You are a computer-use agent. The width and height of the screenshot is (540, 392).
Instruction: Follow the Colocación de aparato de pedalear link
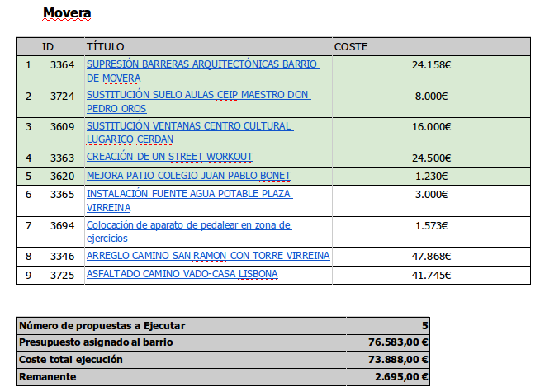tap(188, 225)
